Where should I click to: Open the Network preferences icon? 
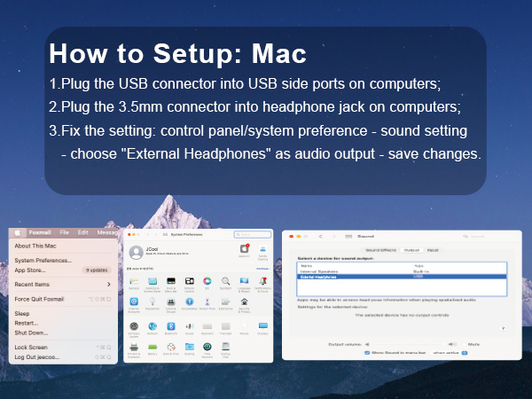152,325
